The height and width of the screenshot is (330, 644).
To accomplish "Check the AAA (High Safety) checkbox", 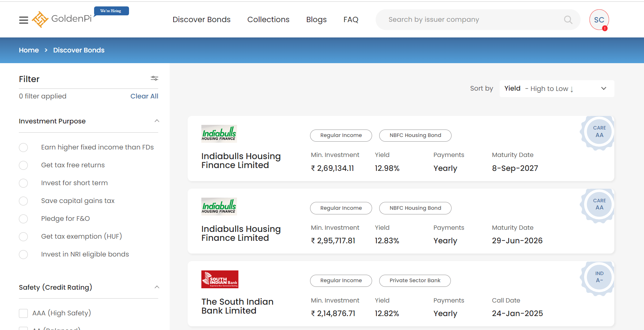I will click(x=24, y=313).
